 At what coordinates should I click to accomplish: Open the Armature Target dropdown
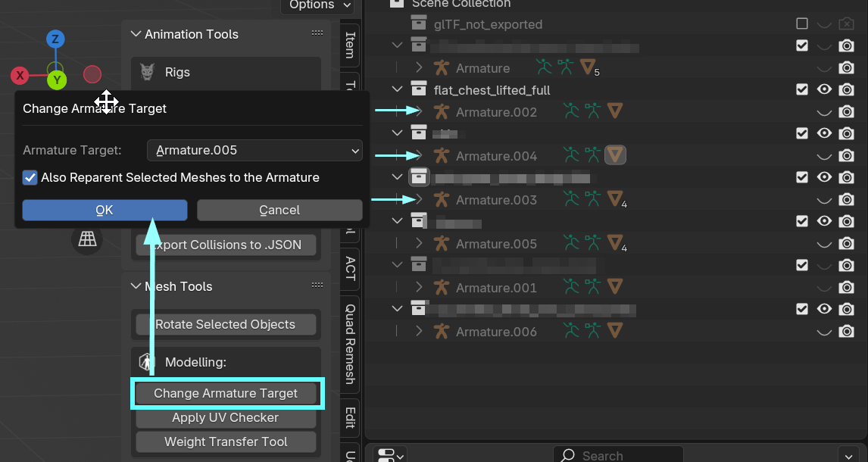click(x=254, y=151)
